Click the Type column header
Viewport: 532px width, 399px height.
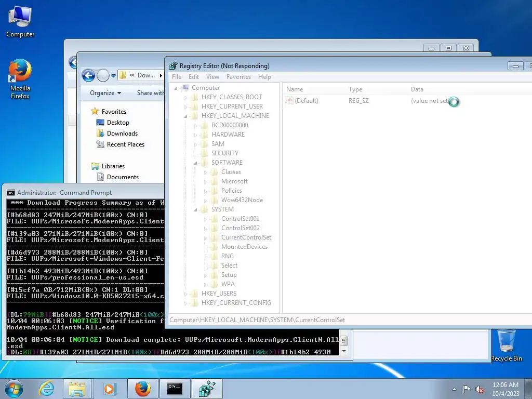(355, 89)
